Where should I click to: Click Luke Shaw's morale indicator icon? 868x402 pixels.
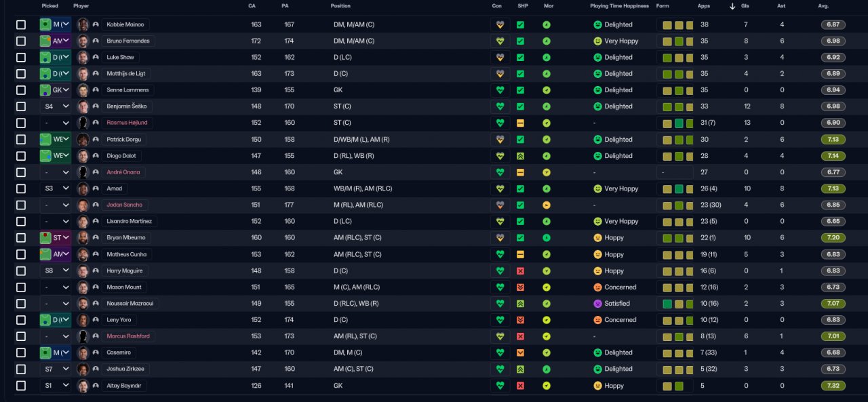click(x=547, y=57)
